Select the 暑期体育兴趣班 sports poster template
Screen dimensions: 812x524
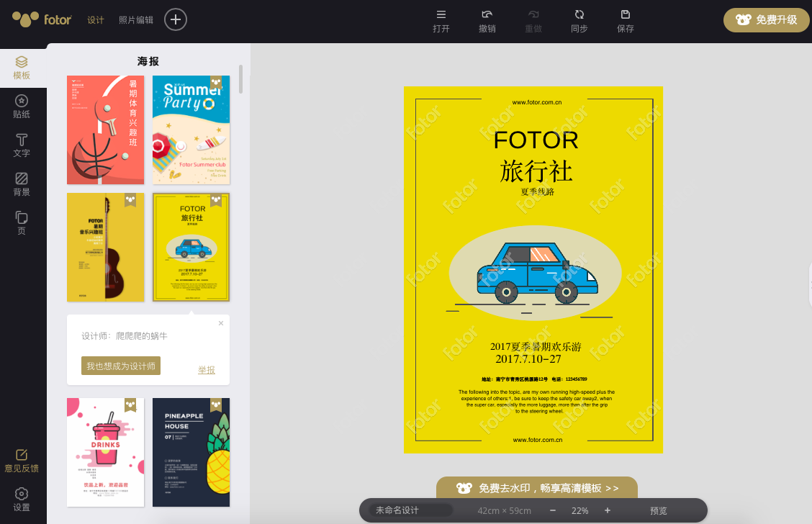click(106, 130)
